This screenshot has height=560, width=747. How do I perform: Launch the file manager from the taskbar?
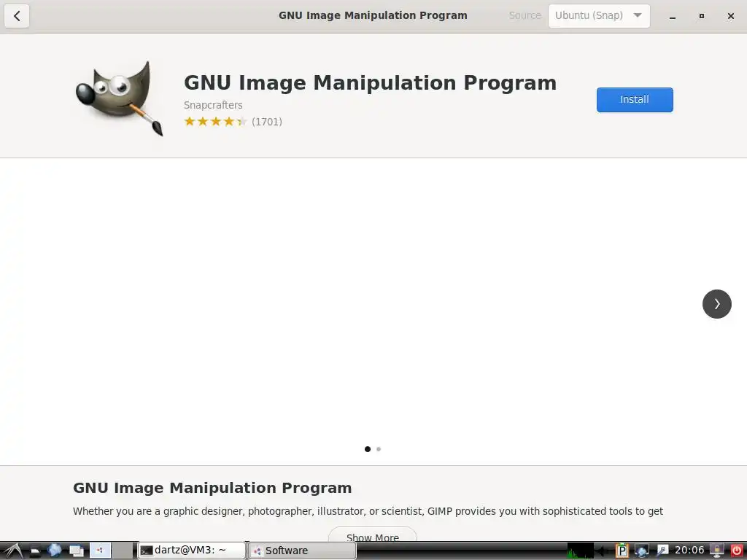pyautogui.click(x=35, y=551)
